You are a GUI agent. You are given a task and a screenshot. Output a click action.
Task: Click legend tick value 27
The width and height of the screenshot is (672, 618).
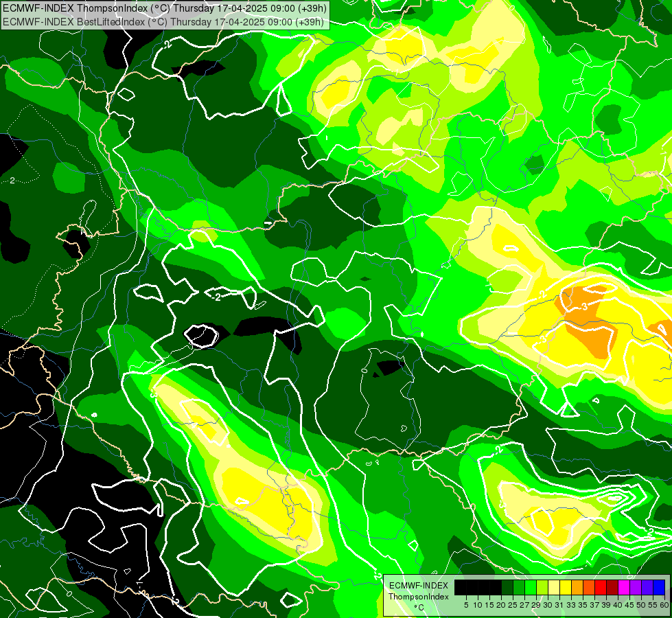tap(524, 605)
